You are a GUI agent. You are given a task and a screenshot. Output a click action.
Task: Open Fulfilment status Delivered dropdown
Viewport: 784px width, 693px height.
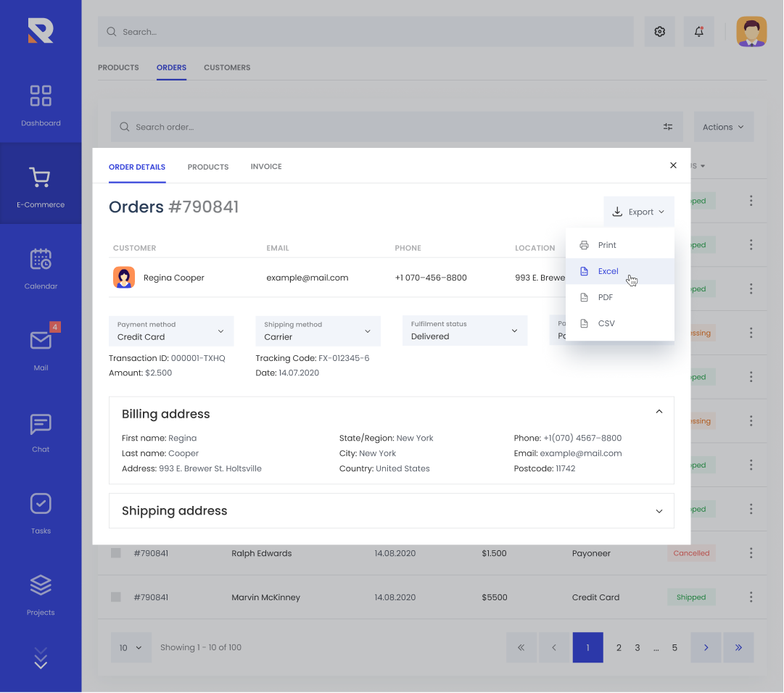pos(465,331)
